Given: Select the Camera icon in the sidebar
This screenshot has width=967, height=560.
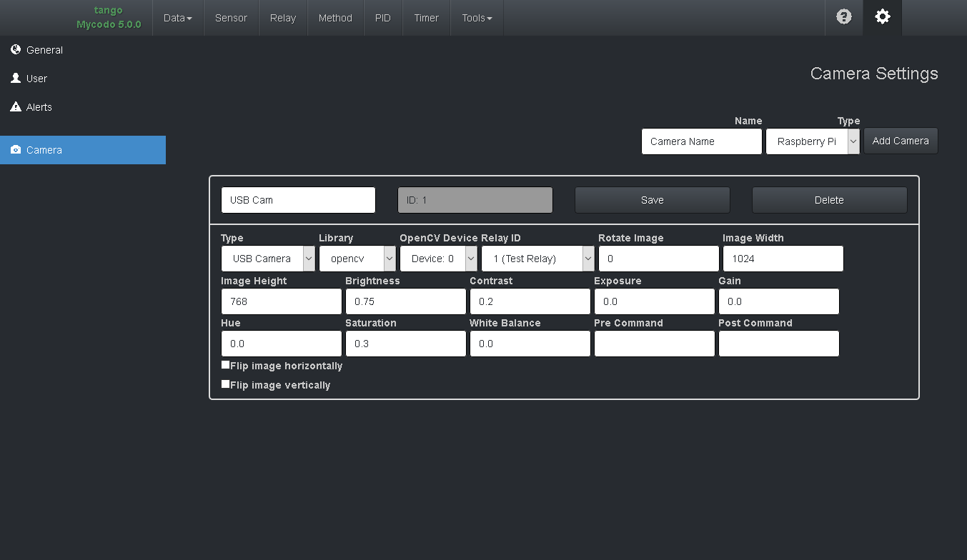Looking at the screenshot, I should coord(16,150).
